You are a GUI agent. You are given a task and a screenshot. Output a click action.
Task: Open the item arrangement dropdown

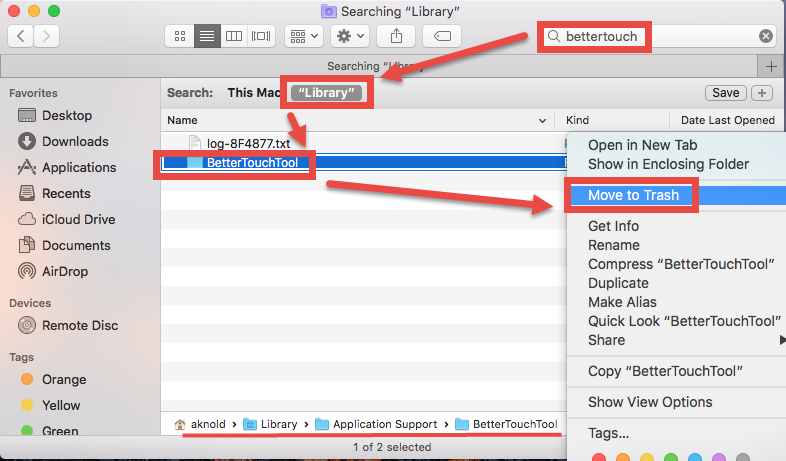click(x=304, y=36)
